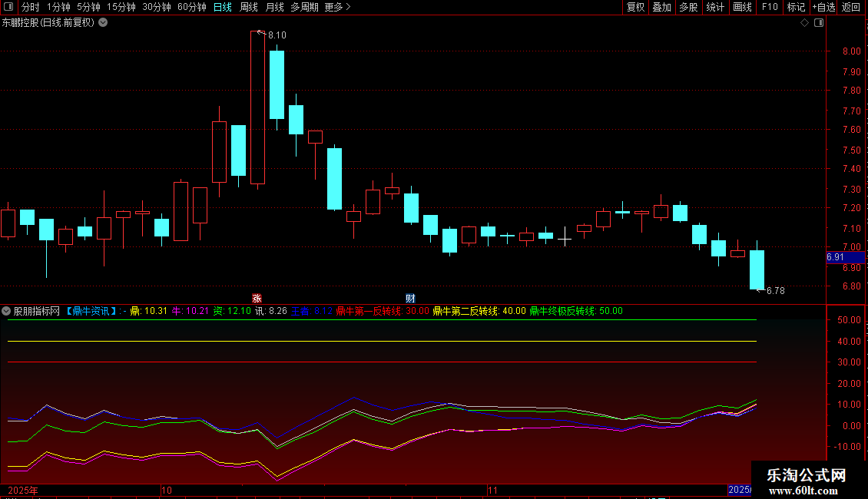Click the blue 财 marker icon
Screen dimensions: 868x499
(x=410, y=298)
